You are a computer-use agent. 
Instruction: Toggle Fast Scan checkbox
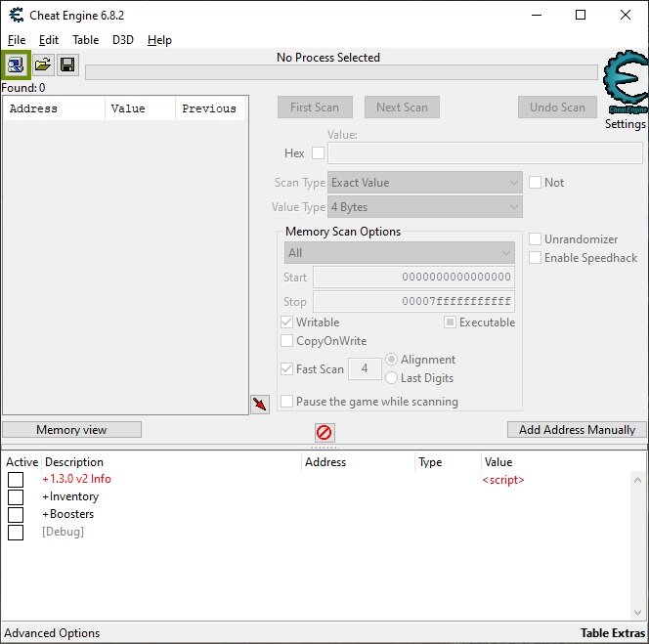pos(286,369)
